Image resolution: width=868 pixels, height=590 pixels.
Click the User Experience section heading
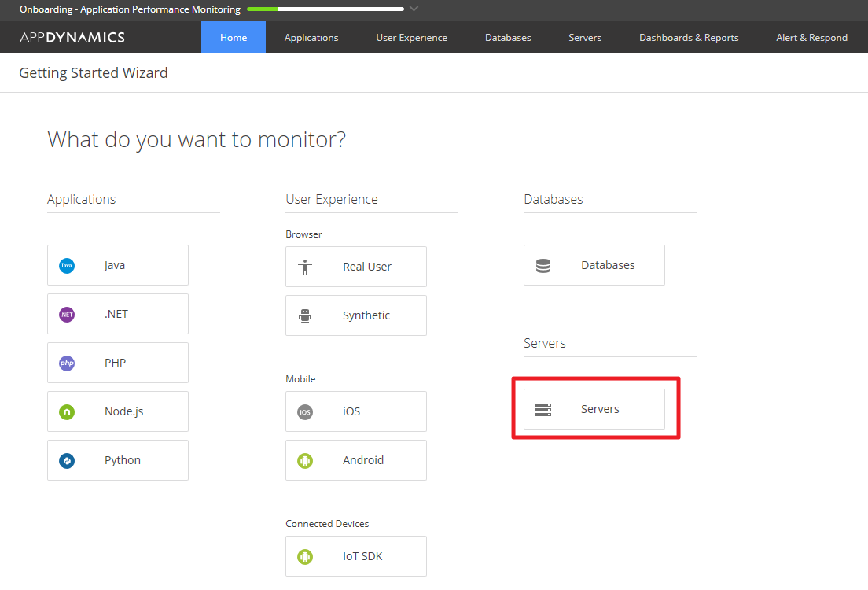pyautogui.click(x=332, y=200)
